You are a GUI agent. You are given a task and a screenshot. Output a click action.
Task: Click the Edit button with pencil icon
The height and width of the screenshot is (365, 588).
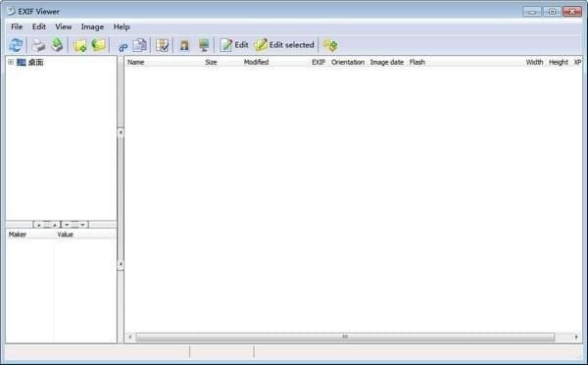(234, 45)
